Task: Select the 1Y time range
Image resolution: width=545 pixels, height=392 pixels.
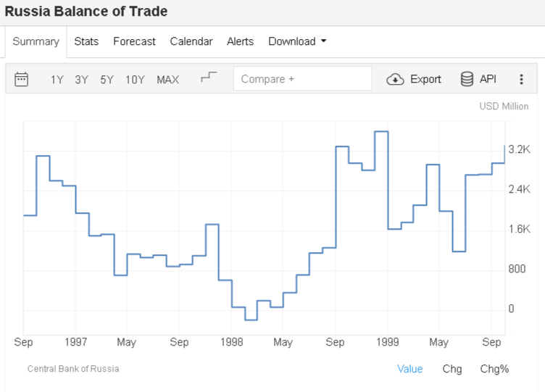Action: point(57,80)
